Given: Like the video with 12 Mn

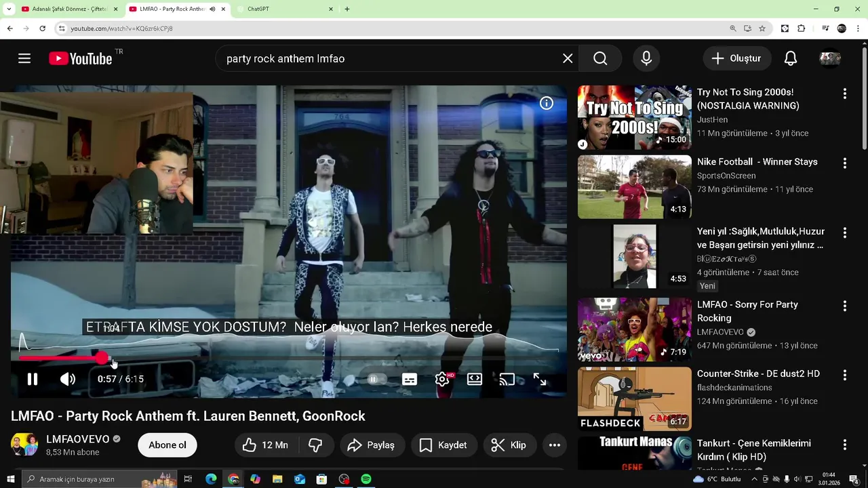Looking at the screenshot, I should click(x=265, y=445).
